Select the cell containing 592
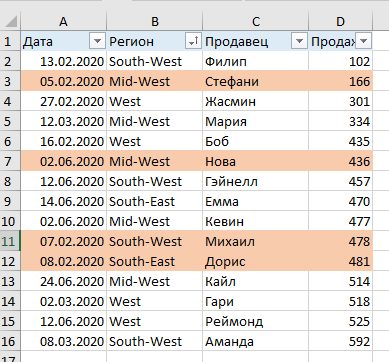 [340, 341]
